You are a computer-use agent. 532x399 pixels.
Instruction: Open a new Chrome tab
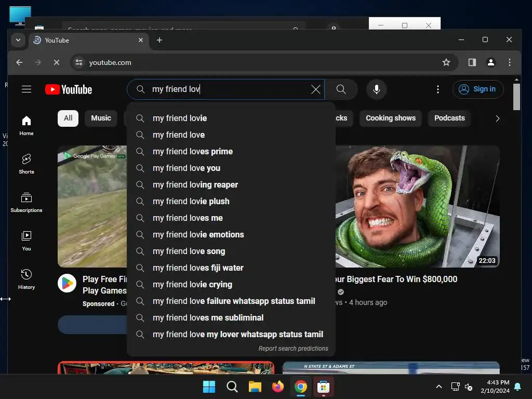[159, 40]
